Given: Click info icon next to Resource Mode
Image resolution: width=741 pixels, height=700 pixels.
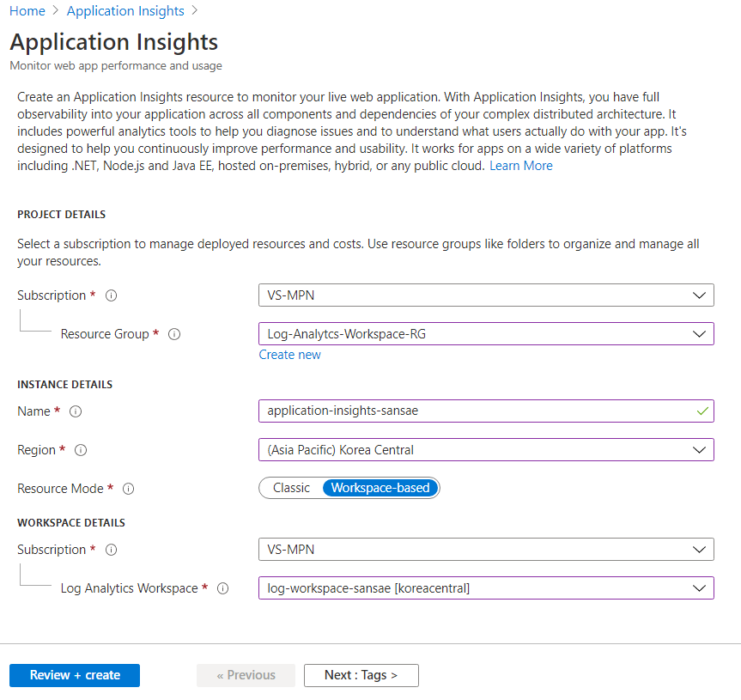Looking at the screenshot, I should [129, 489].
